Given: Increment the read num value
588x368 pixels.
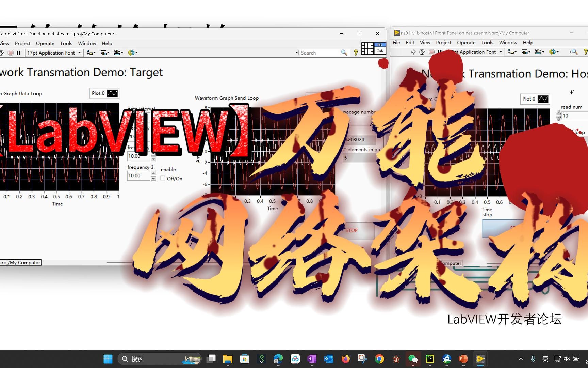Looking at the screenshot, I should point(558,113).
